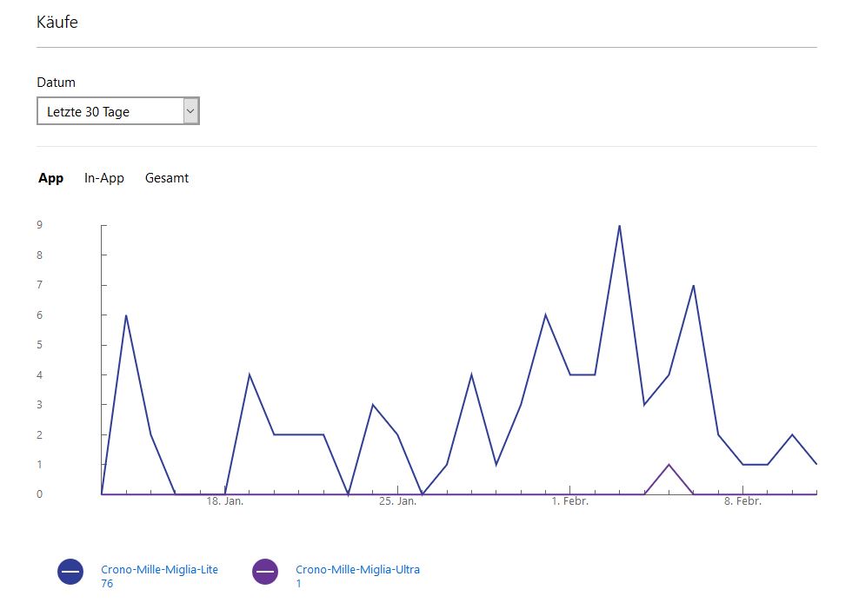Click the first blue peak at chart start
This screenshot has width=852, height=616.
point(126,315)
